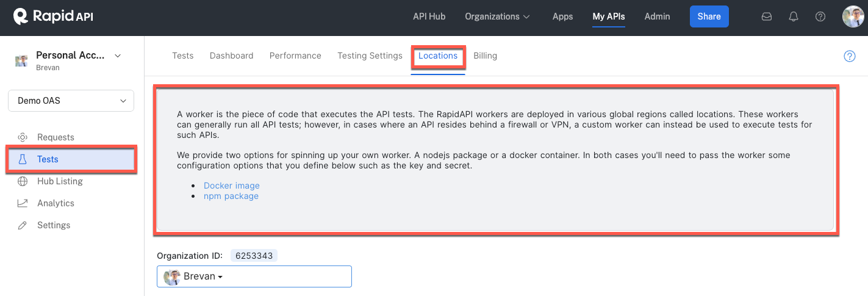Open Settings in the sidebar
Viewport: 868px width, 296px height.
pyautogui.click(x=54, y=225)
